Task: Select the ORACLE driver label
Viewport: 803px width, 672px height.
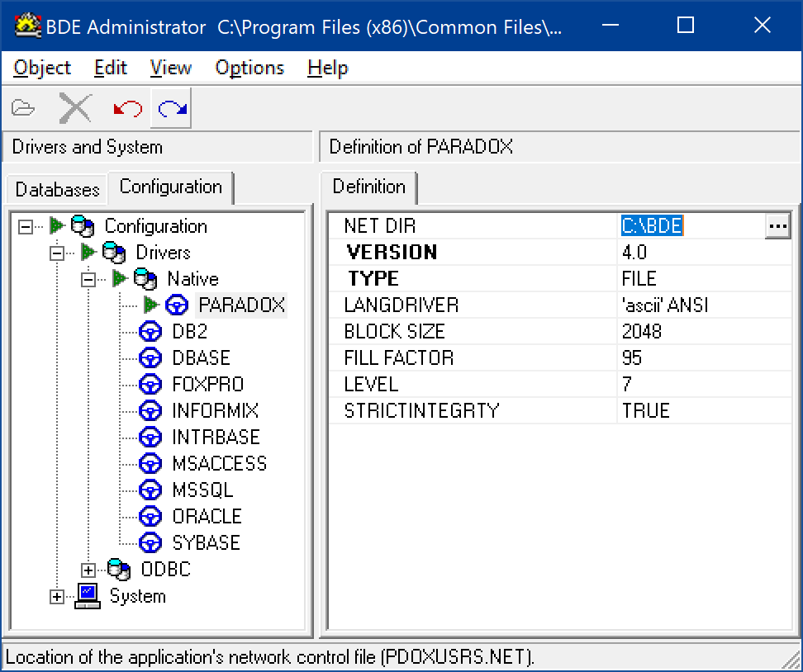Action: pyautogui.click(x=207, y=517)
